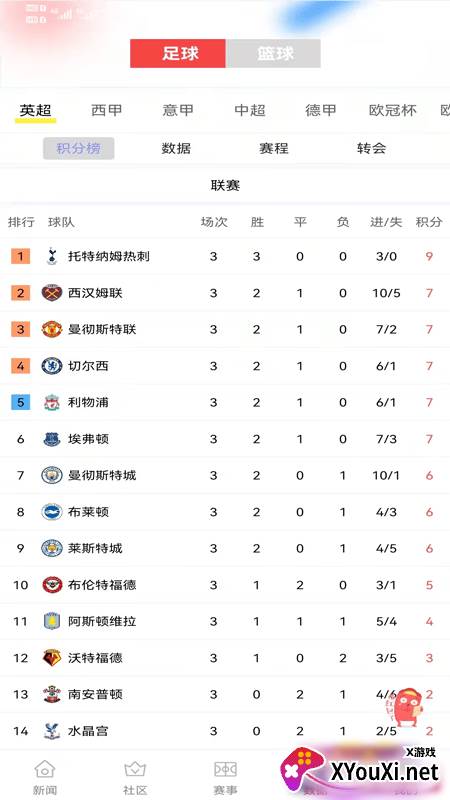
Task: Open the Tottenham Hotspur club crest
Action: click(x=52, y=256)
